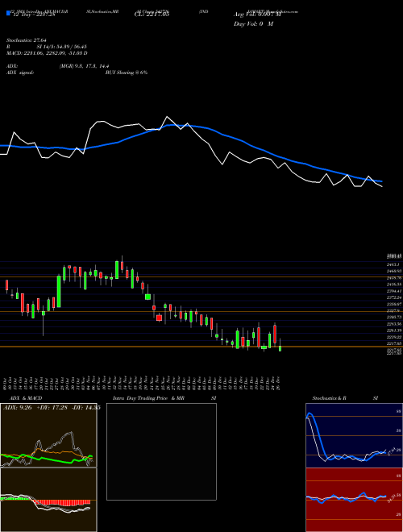This screenshot has width=403, height=532.
Task: Click the 2327.6 price axis label
Action: point(394,310)
